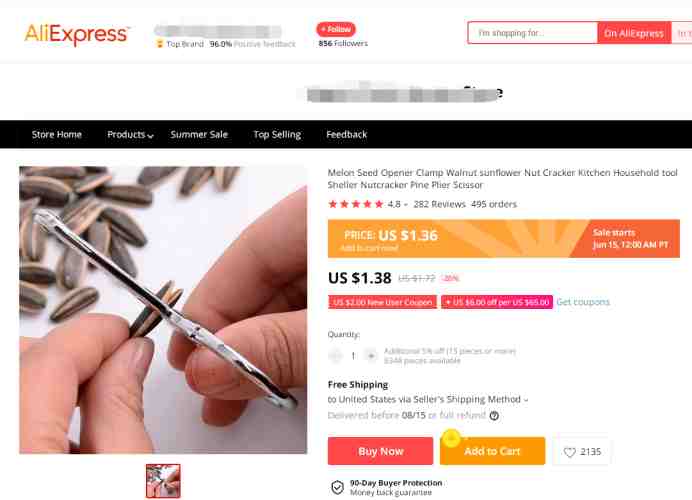
Task: Click the AliExpress logo
Action: pyautogui.click(x=77, y=34)
